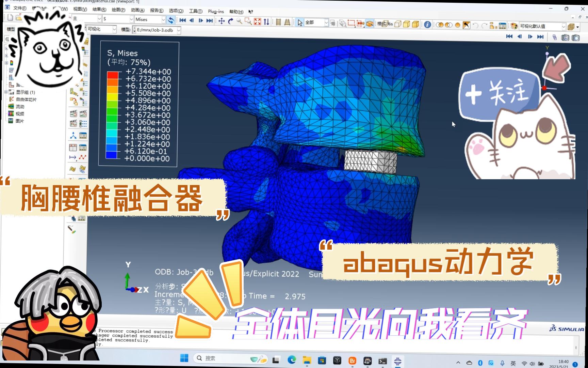Image resolution: width=588 pixels, height=368 pixels.
Task: Click the rightmost camera snapshot icon
Action: click(x=576, y=37)
